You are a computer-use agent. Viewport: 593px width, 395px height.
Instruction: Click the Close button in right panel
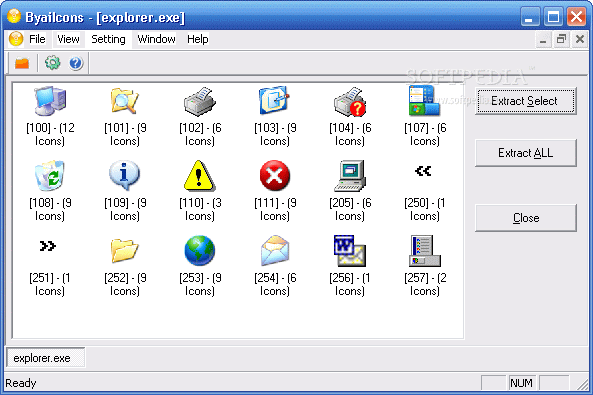click(526, 218)
